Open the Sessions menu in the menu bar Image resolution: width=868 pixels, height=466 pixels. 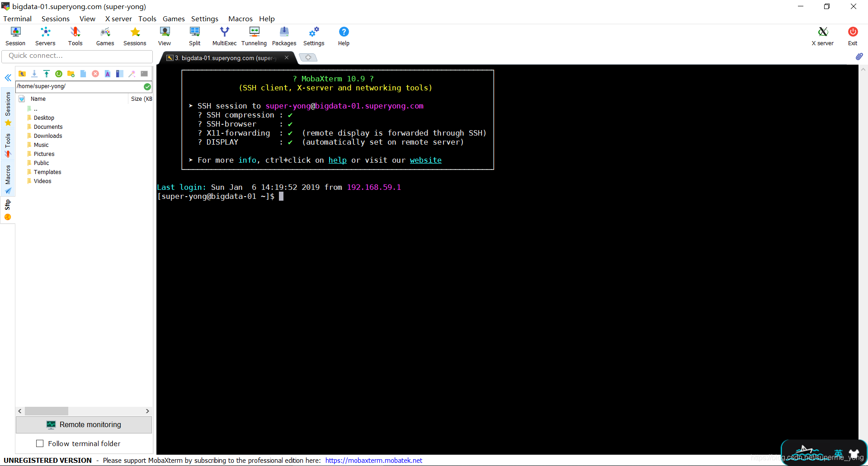(56, 19)
